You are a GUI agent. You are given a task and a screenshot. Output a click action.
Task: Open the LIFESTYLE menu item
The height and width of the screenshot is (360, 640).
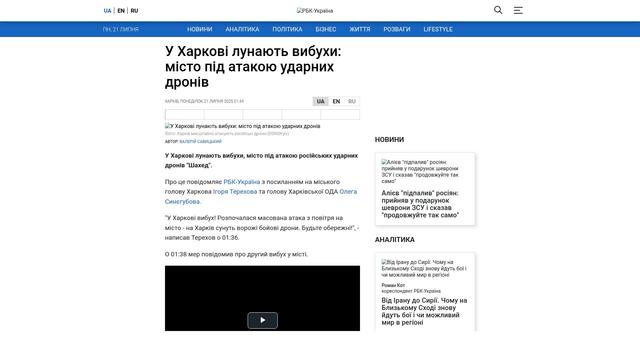438,29
